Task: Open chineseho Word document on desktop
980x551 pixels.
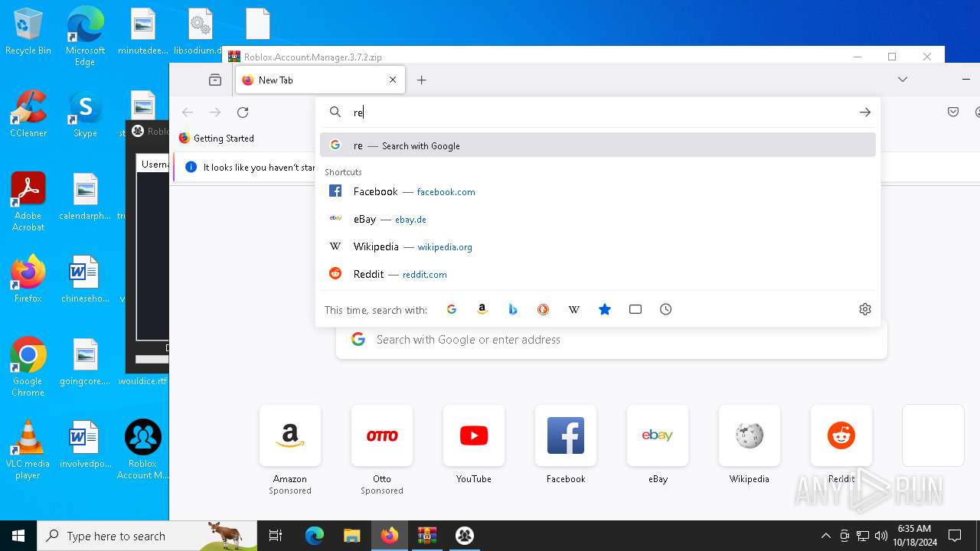Action: pyautogui.click(x=85, y=279)
